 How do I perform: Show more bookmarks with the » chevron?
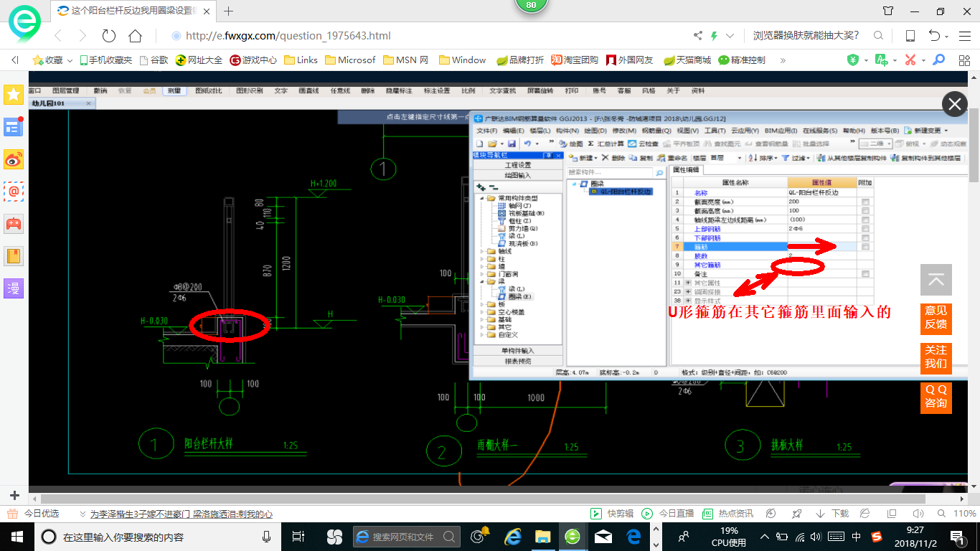782,60
